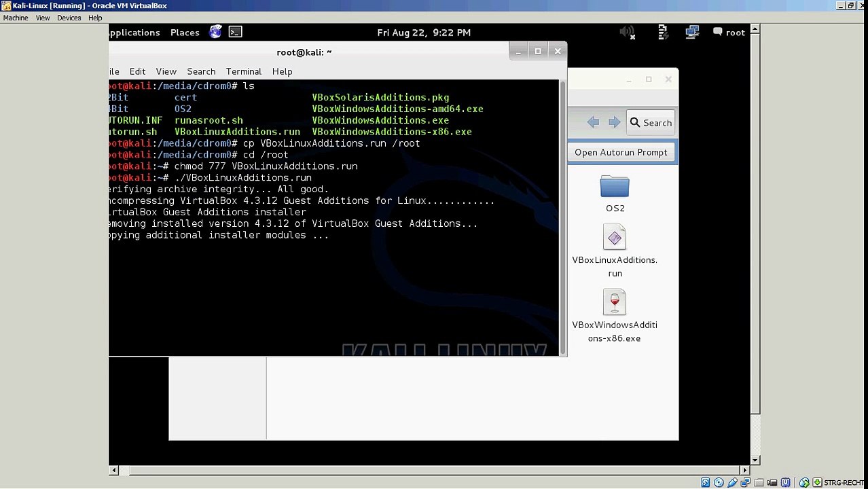Maximize the terminal window
This screenshot has height=489, width=868.
[538, 51]
